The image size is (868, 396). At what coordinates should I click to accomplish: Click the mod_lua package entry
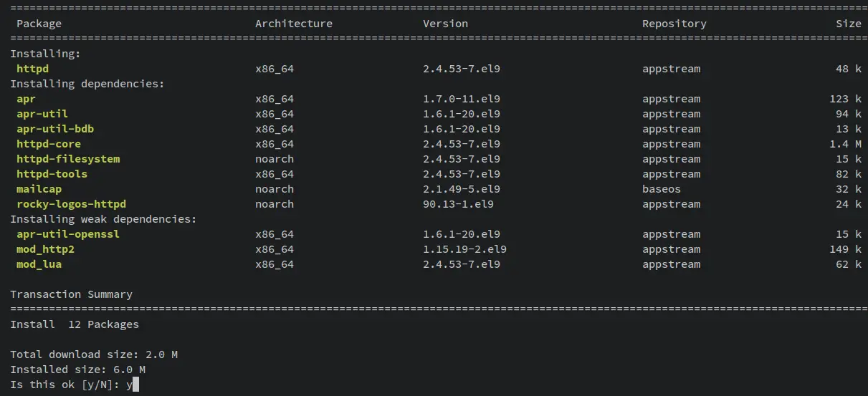39,264
